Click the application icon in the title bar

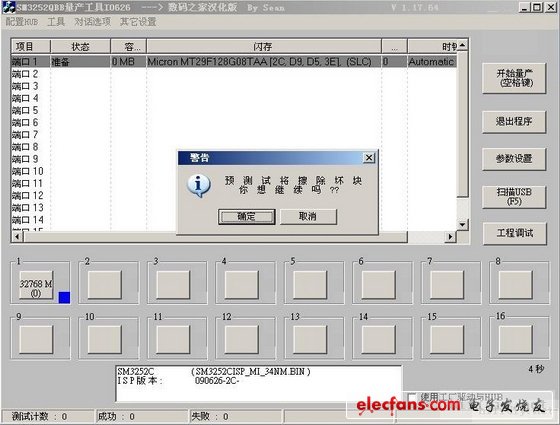8,8
